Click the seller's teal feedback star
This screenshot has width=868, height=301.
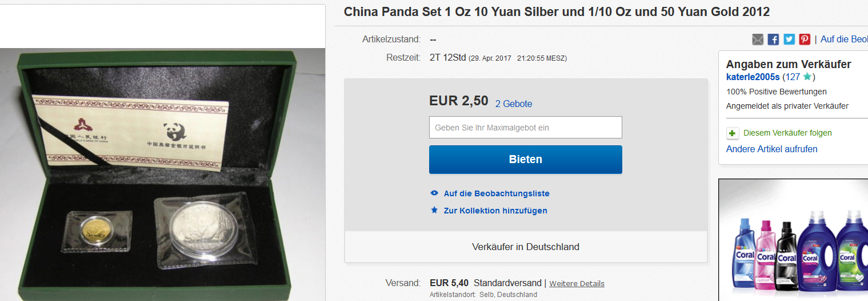[x=807, y=77]
